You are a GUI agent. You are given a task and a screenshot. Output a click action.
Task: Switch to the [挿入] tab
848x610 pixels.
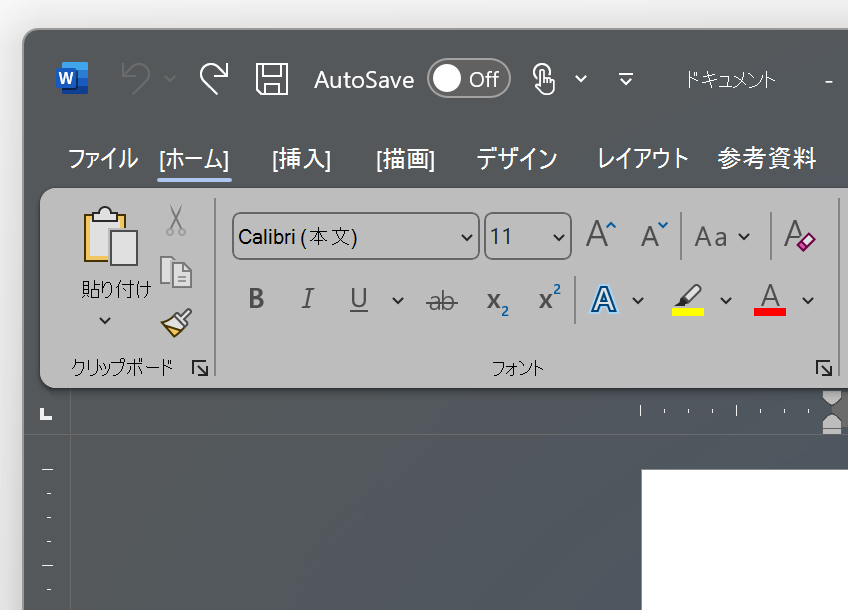click(x=301, y=160)
